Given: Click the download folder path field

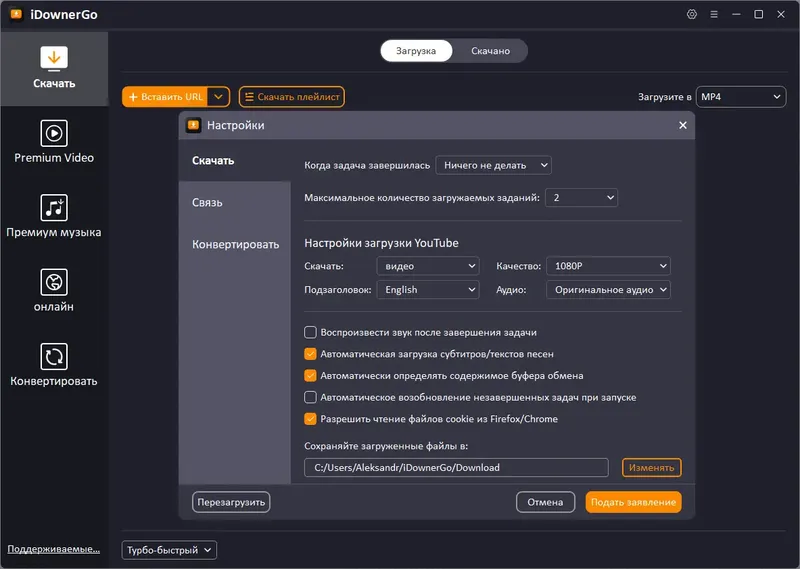Looking at the screenshot, I should [x=456, y=467].
